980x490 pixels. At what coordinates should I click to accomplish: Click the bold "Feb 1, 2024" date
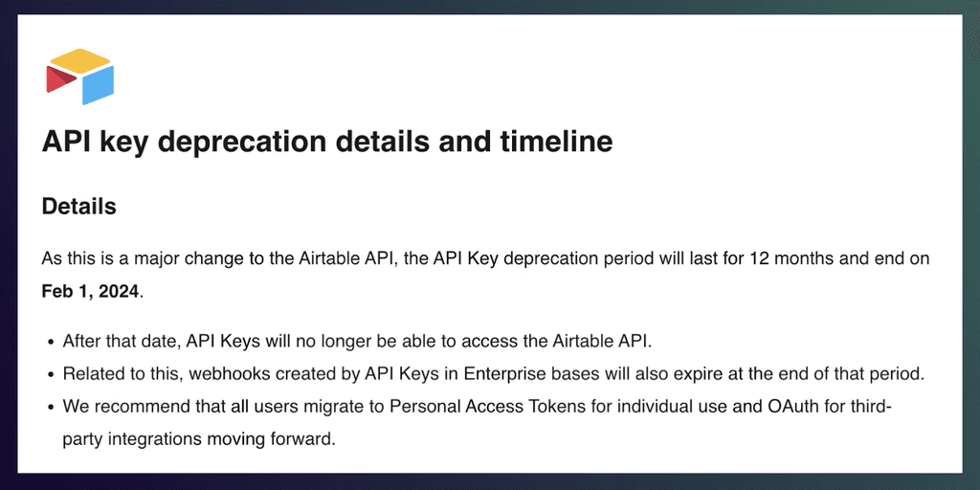point(91,291)
